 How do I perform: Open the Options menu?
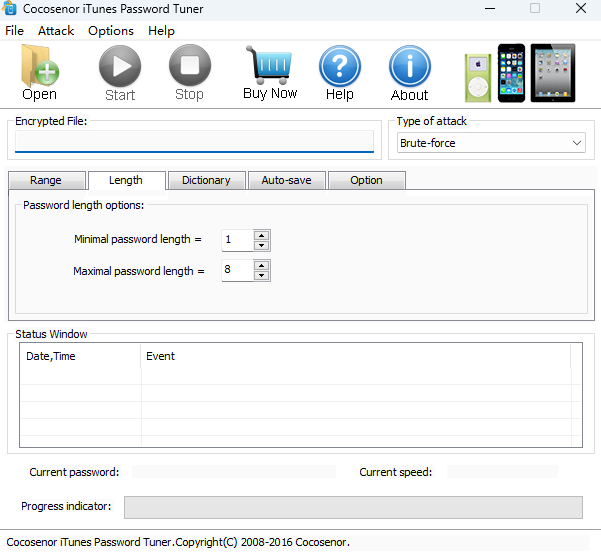click(x=111, y=31)
